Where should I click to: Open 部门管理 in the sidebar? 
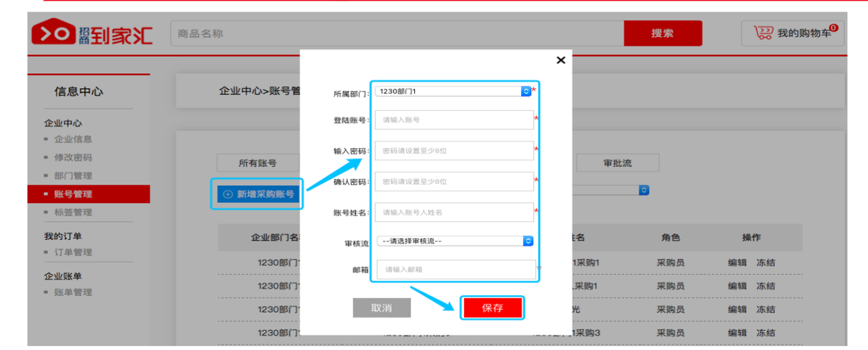pos(73,176)
